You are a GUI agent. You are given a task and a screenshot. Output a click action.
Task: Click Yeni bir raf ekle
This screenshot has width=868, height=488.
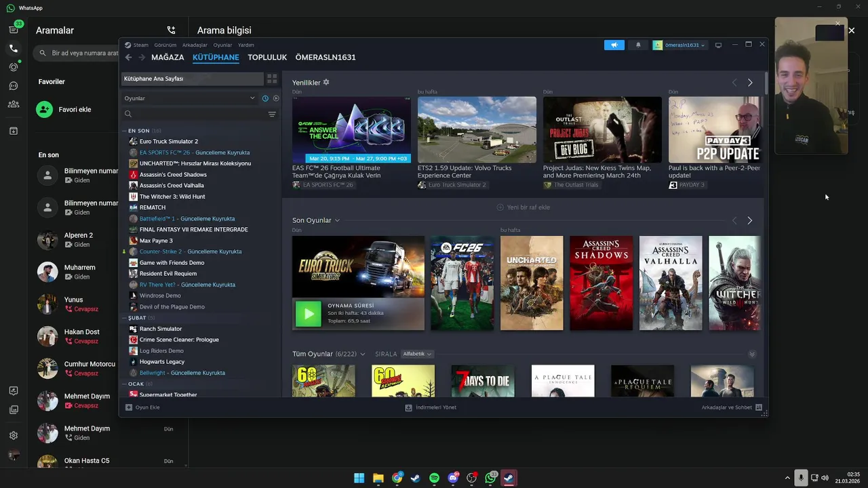coord(523,207)
